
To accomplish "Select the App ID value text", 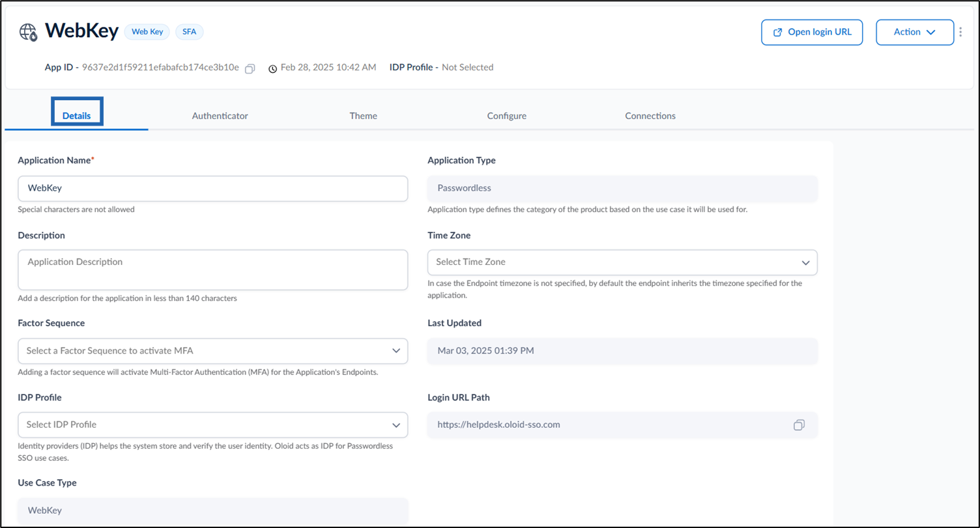I will 161,68.
